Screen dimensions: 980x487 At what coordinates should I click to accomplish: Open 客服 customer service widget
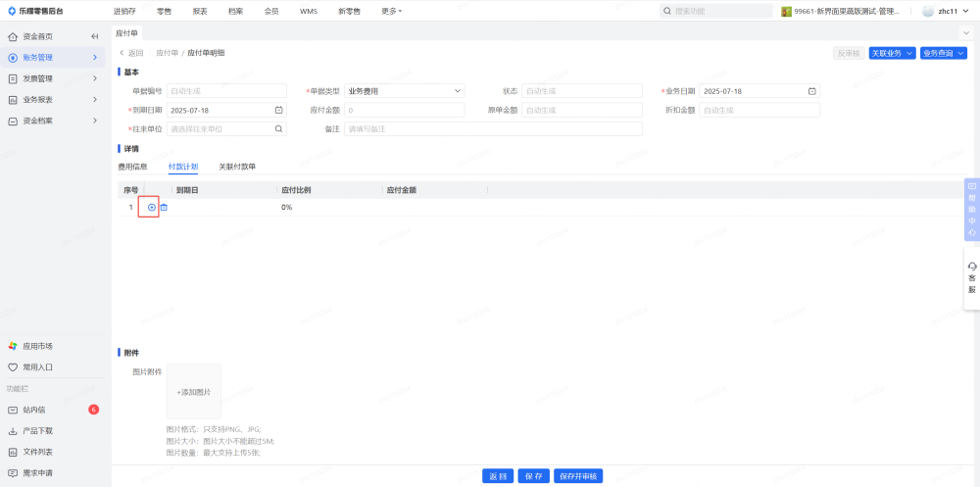pos(971,277)
